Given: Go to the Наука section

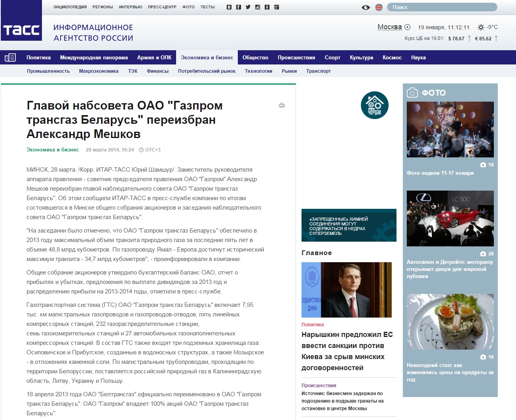Looking at the screenshot, I should pyautogui.click(x=418, y=58).
